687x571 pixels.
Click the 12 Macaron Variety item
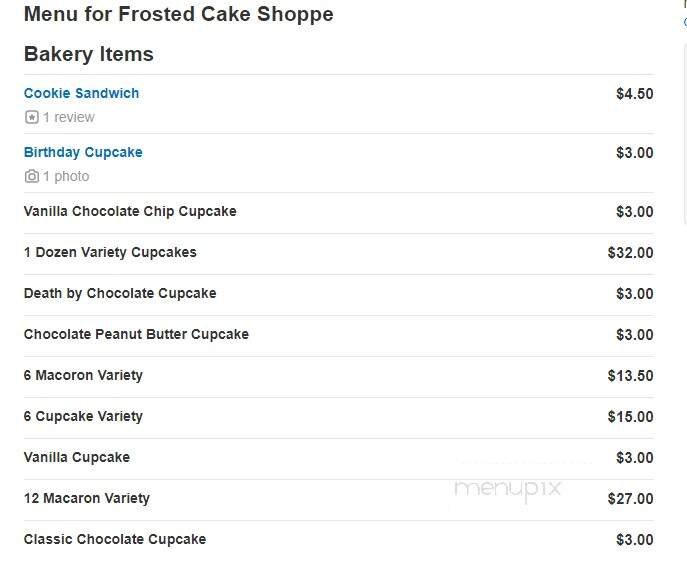click(87, 498)
